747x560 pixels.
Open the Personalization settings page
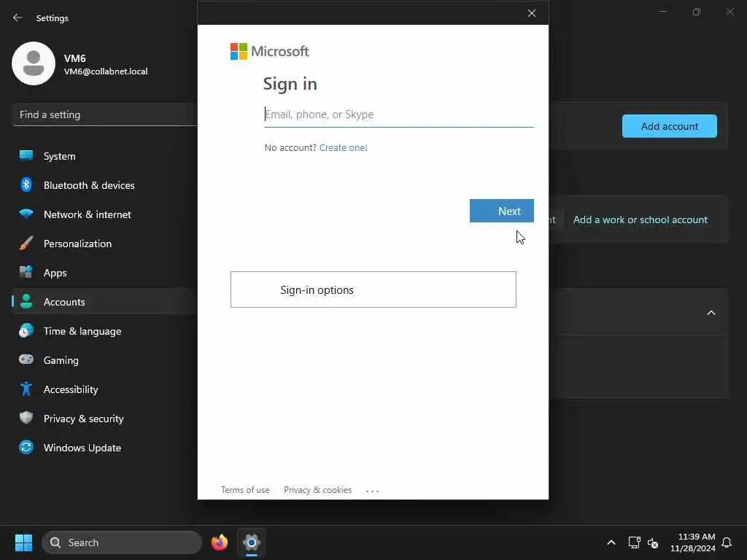pos(105,243)
